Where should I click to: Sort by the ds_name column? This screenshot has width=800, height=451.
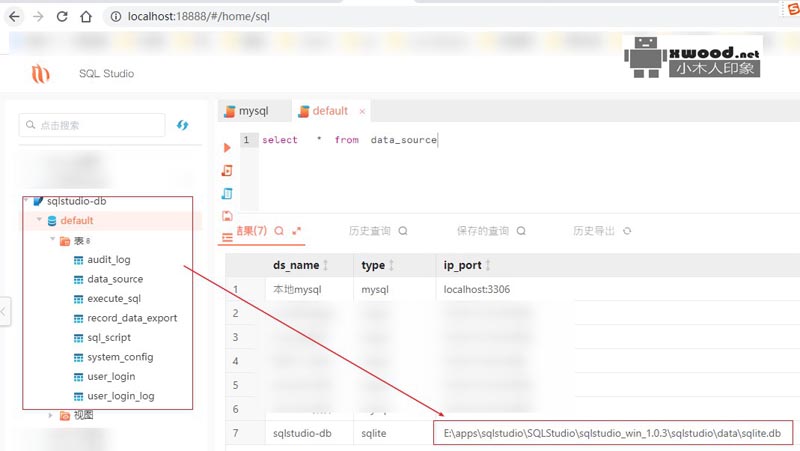[296, 265]
